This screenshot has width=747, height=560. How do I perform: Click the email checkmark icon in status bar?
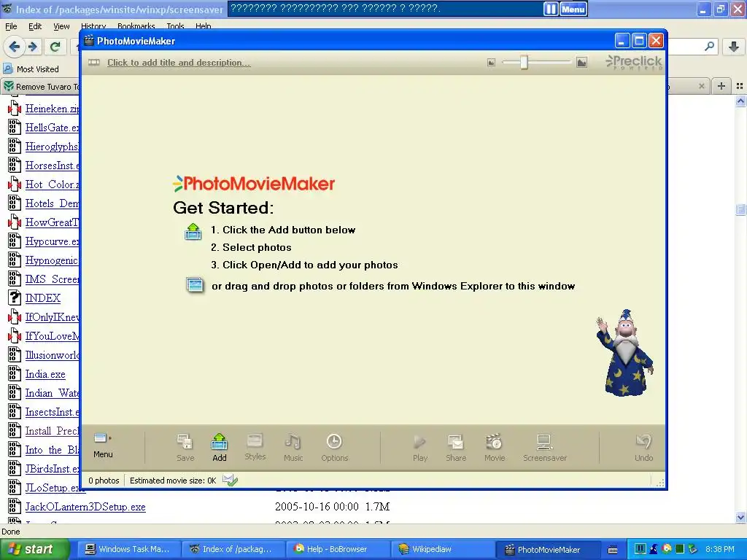(230, 480)
